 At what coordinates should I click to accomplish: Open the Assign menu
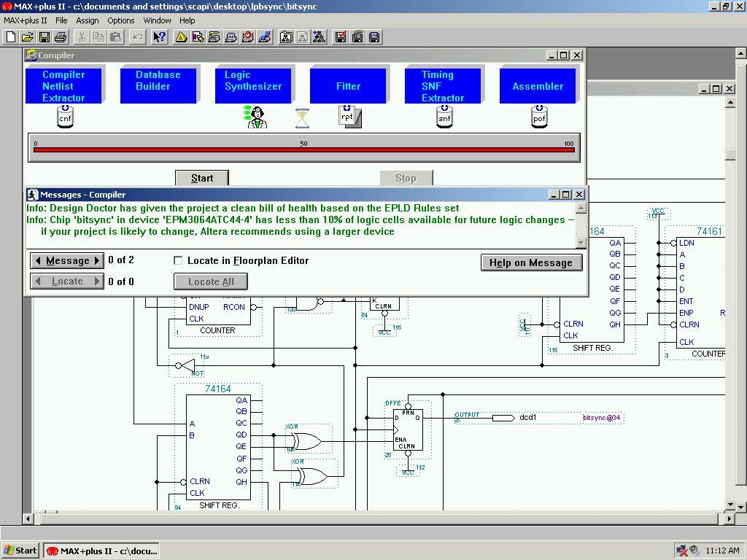coord(88,20)
